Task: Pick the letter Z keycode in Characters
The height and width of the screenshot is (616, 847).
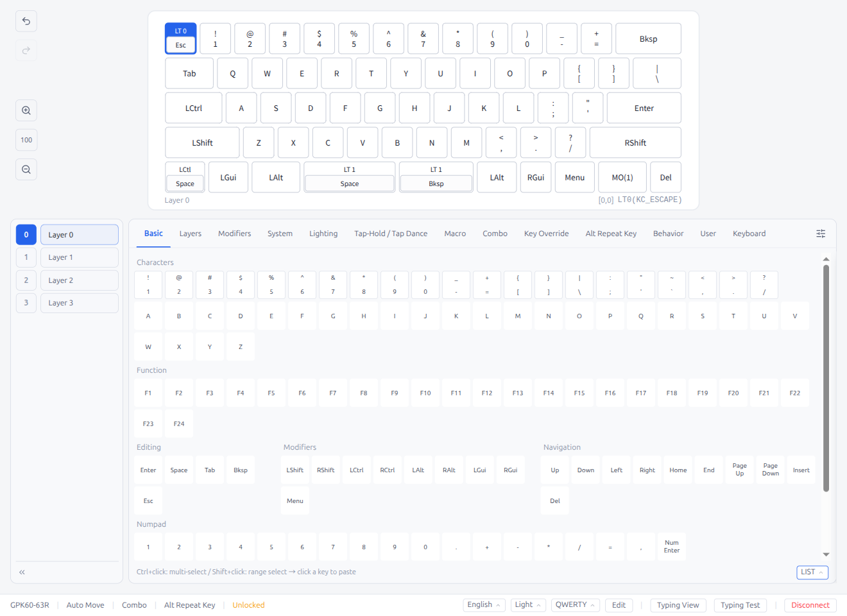Action: pyautogui.click(x=241, y=346)
